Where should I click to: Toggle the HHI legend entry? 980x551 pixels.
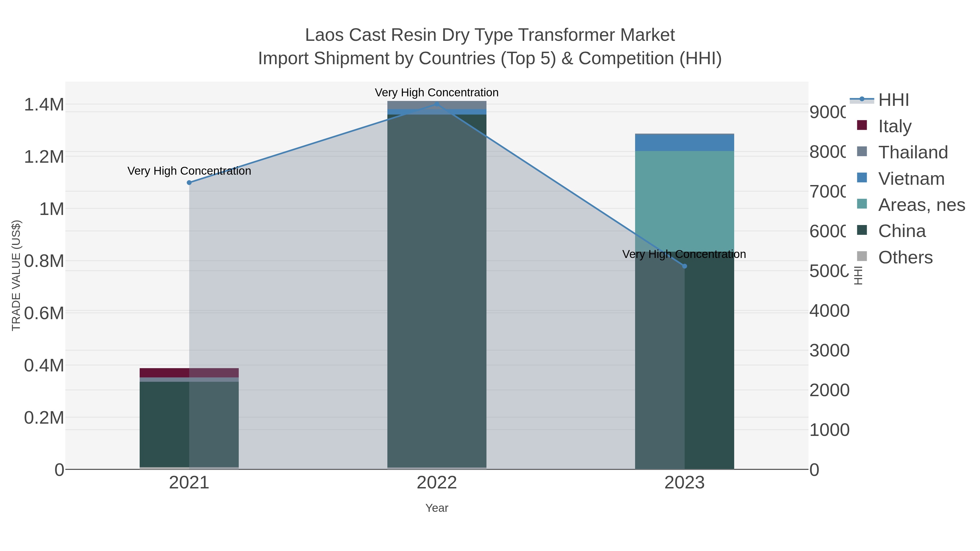[879, 100]
